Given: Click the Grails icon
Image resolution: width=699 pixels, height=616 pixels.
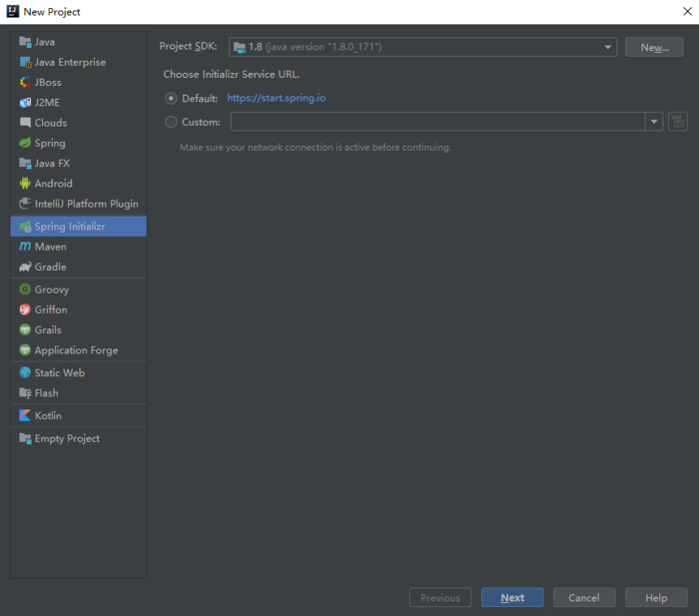Looking at the screenshot, I should pyautogui.click(x=25, y=329).
